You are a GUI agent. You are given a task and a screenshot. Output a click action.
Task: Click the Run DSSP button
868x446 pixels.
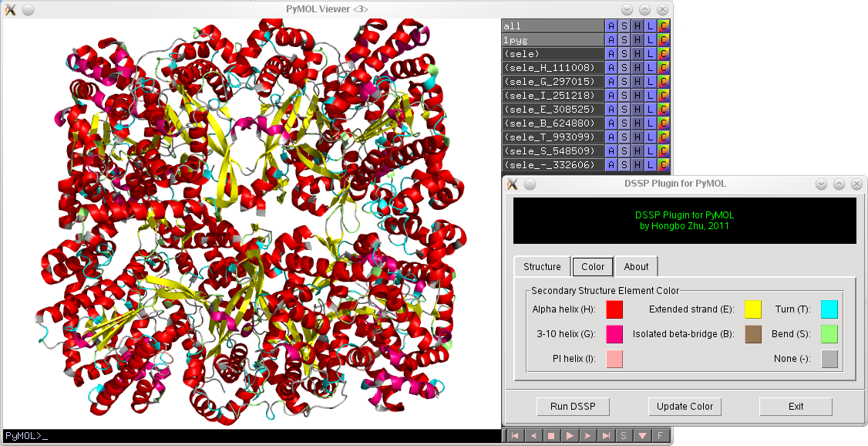(573, 407)
